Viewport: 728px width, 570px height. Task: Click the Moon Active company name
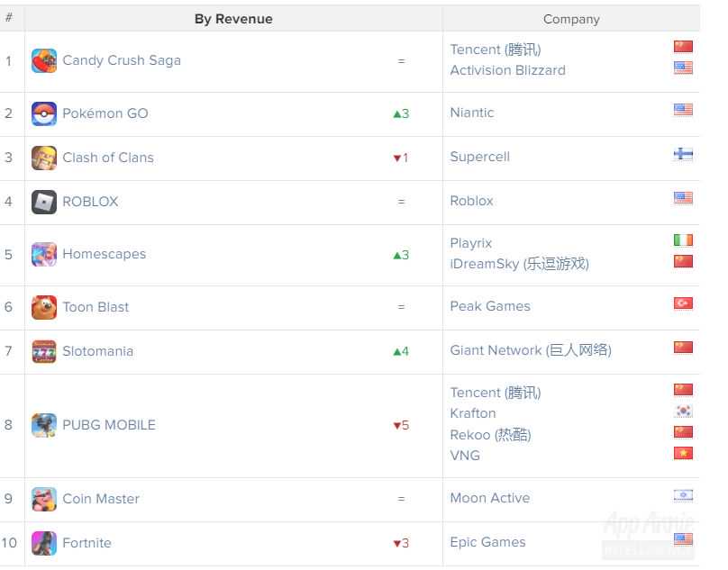[490, 498]
